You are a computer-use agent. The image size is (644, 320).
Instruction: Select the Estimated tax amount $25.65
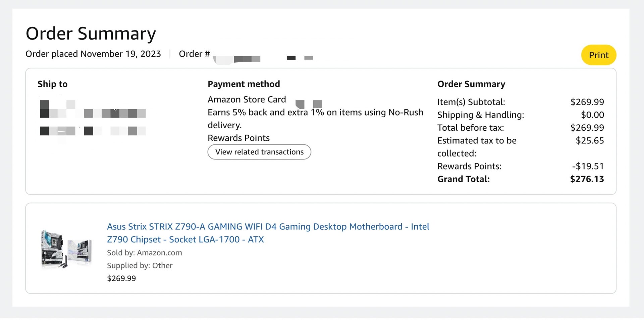(x=590, y=140)
